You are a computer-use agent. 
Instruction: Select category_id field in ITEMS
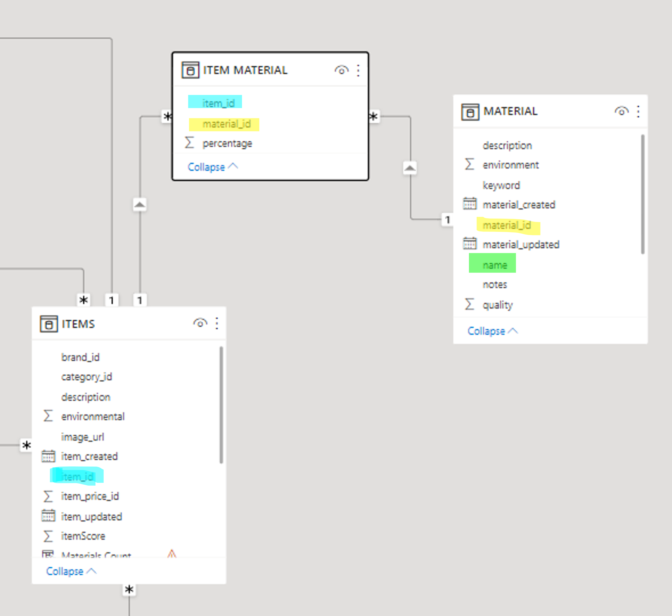(87, 377)
